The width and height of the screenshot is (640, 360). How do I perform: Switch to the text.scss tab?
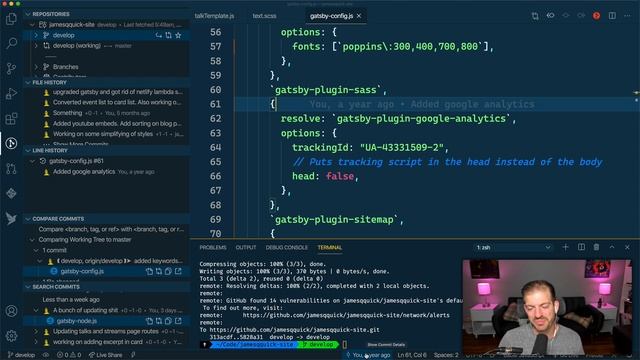pyautogui.click(x=264, y=16)
